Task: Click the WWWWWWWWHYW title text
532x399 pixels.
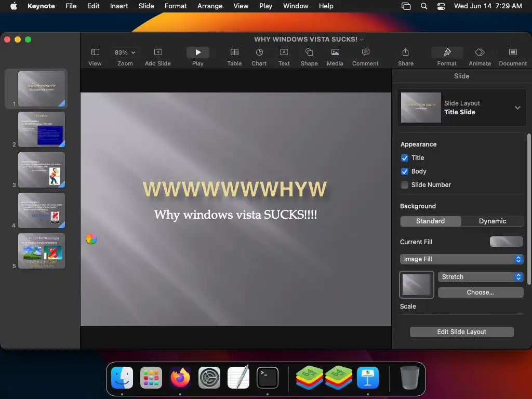Action: point(234,189)
